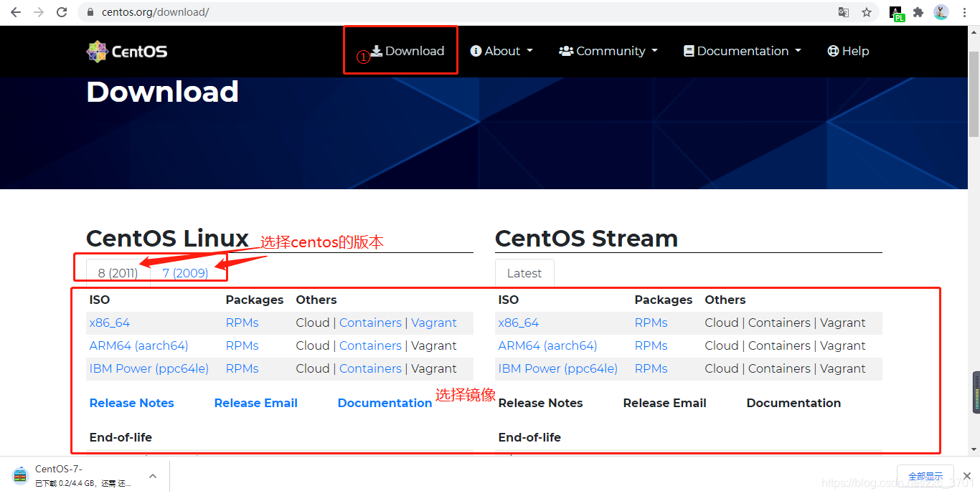Select the Latest tab under CentOS Stream
This screenshot has width=980, height=496.
point(524,273)
